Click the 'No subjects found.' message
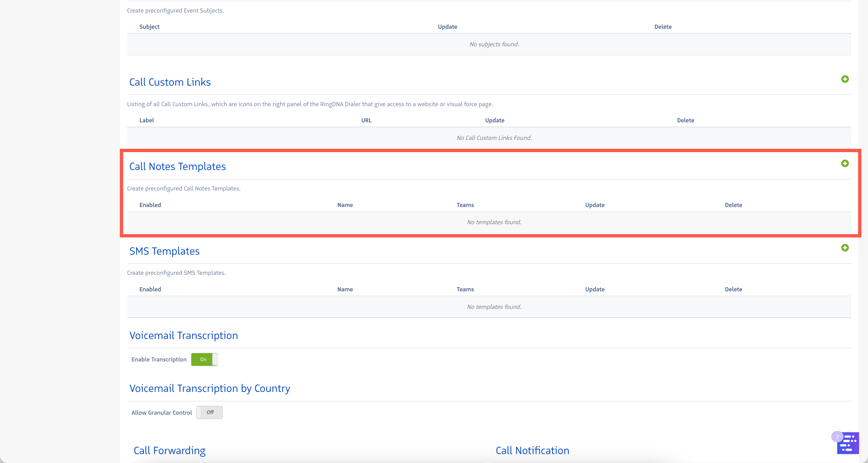 click(x=494, y=44)
